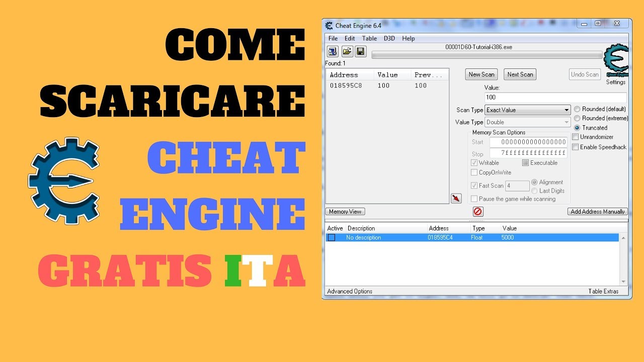
Task: Open the Scan Type Exact Value dropdown
Action: pyautogui.click(x=528, y=110)
